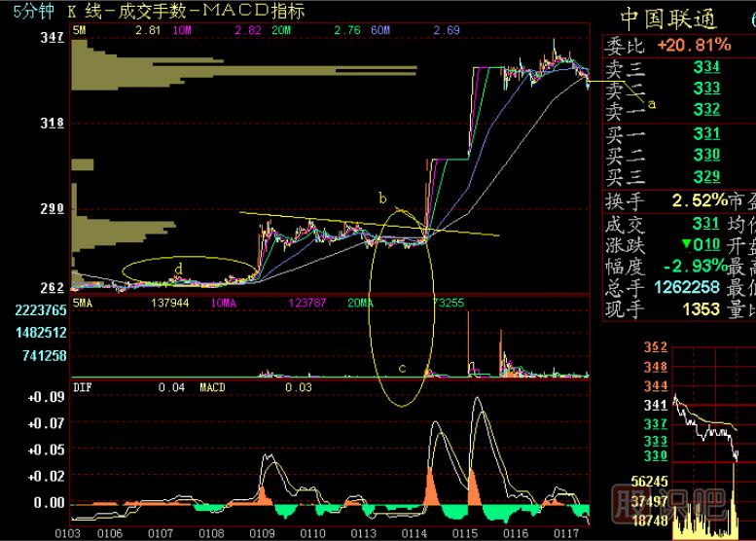Click the 0115 date on time axis
This screenshot has width=756, height=541.
pyautogui.click(x=464, y=533)
